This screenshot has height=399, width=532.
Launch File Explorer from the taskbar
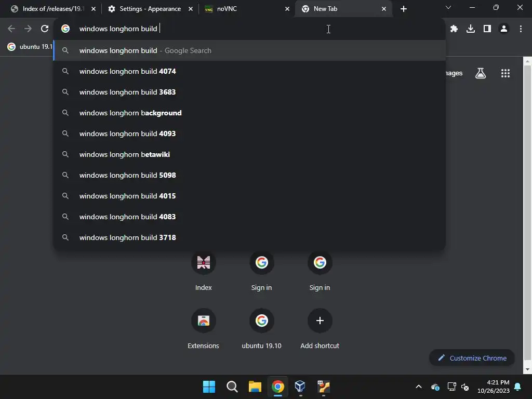pyautogui.click(x=255, y=387)
